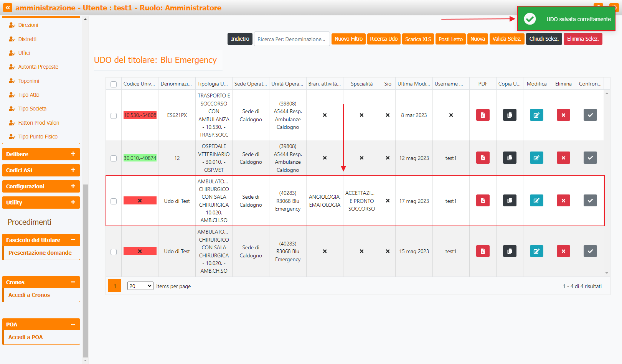Click the sidebar vertical scrollbar

(x=85, y=270)
